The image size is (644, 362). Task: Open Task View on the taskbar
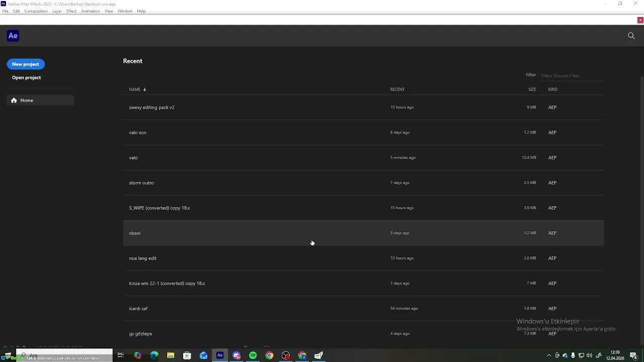tap(121, 355)
